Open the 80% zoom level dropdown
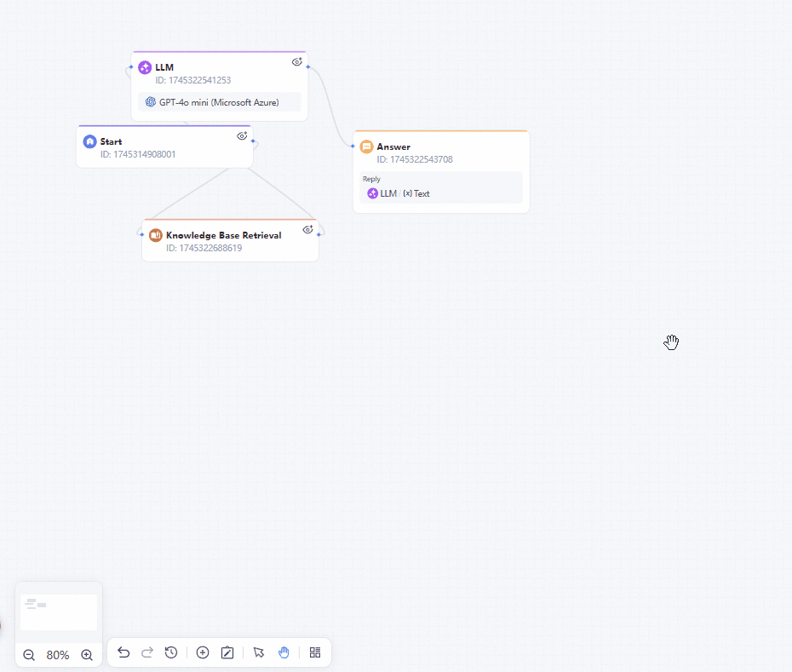The width and height of the screenshot is (792, 672). pos(58,655)
